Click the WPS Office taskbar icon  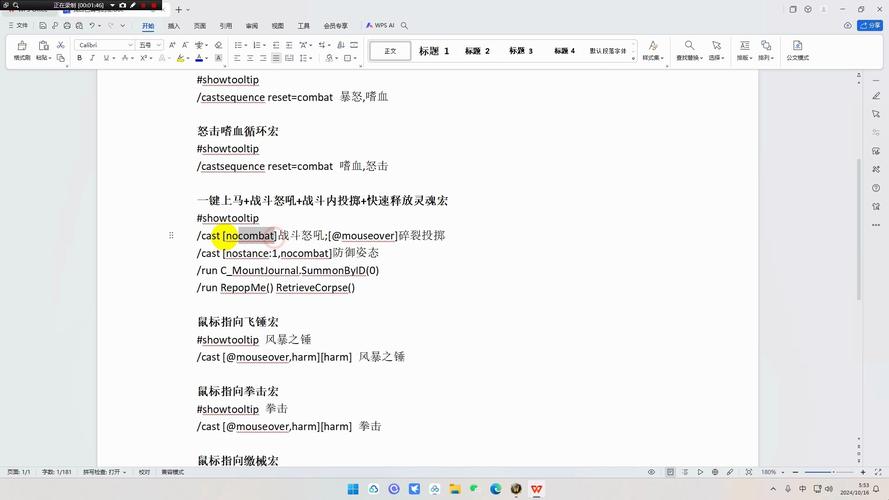[536, 489]
